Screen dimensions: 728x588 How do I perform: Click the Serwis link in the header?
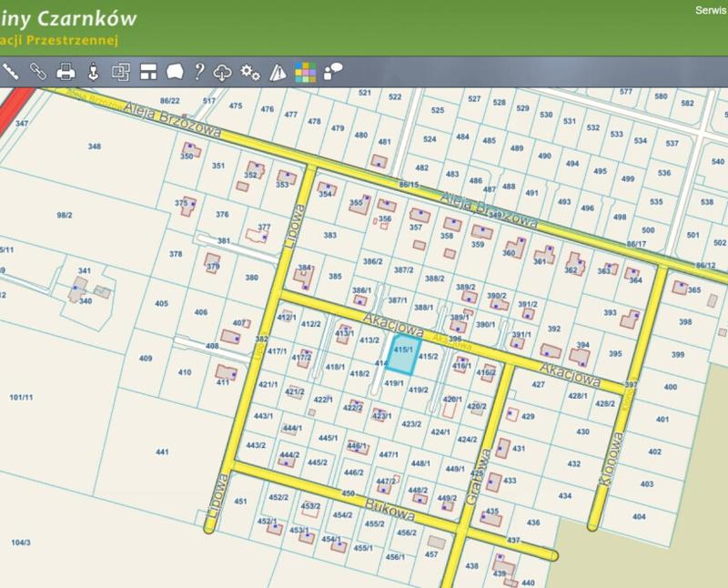click(x=711, y=11)
